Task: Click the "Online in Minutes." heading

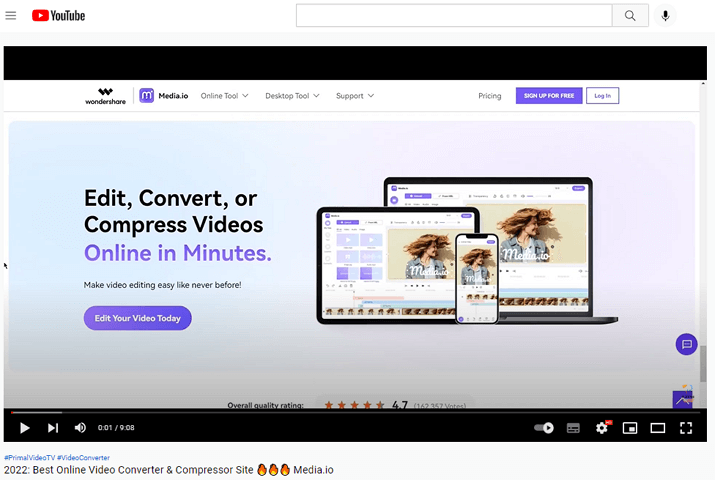Action: [x=178, y=253]
